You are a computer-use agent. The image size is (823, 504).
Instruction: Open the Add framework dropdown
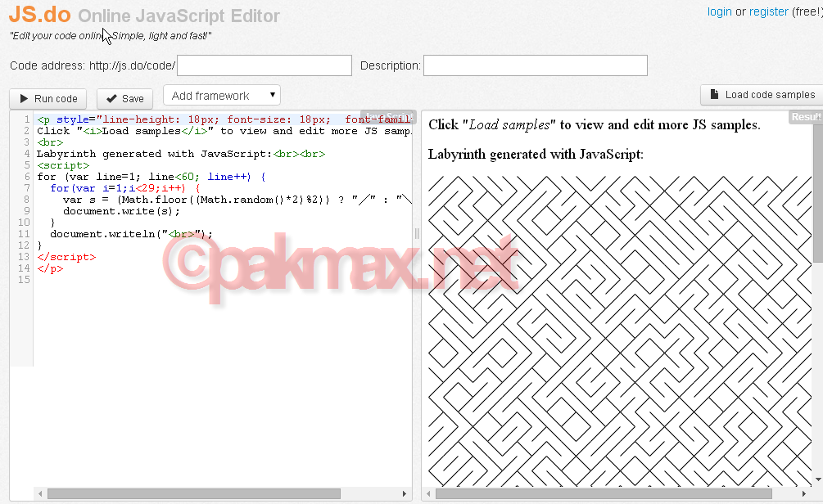pyautogui.click(x=221, y=96)
